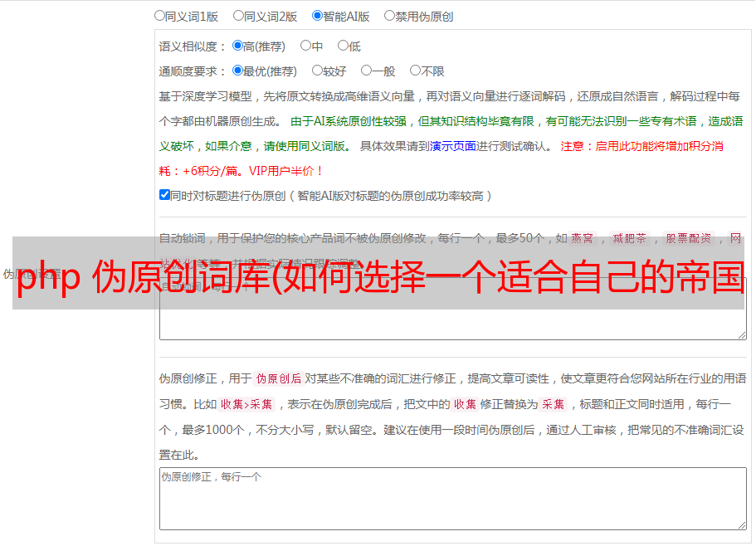The image size is (756, 546).
Task: Open the 演示页面 link
Action: [453, 146]
